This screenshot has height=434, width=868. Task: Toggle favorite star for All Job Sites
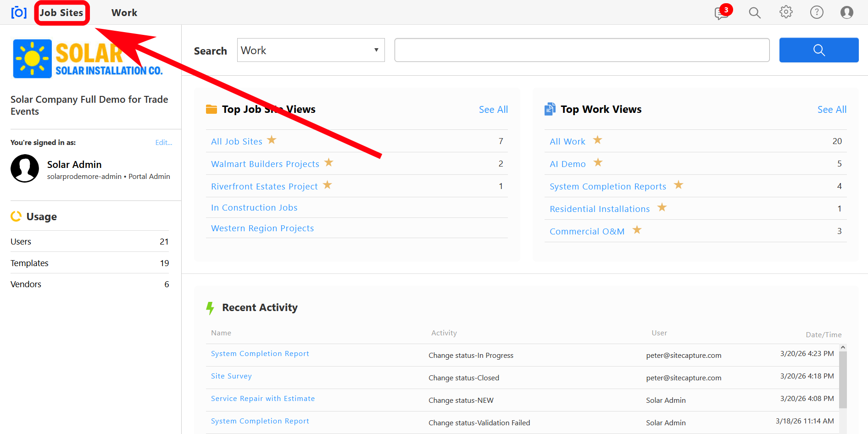click(272, 140)
